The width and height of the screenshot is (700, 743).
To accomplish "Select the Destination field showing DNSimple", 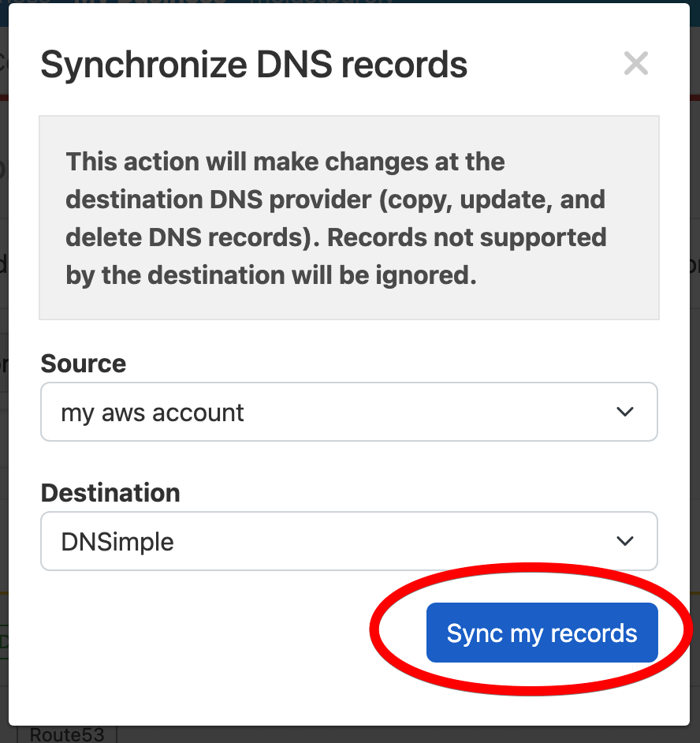I will 349,541.
